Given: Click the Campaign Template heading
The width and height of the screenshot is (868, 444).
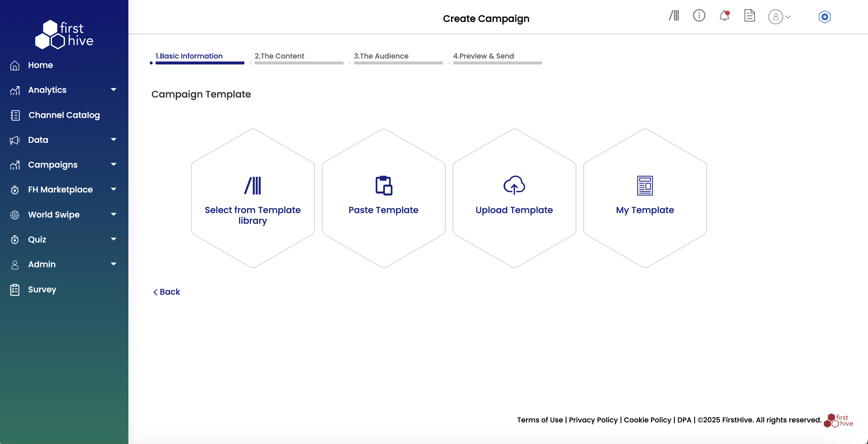Looking at the screenshot, I should [x=201, y=94].
